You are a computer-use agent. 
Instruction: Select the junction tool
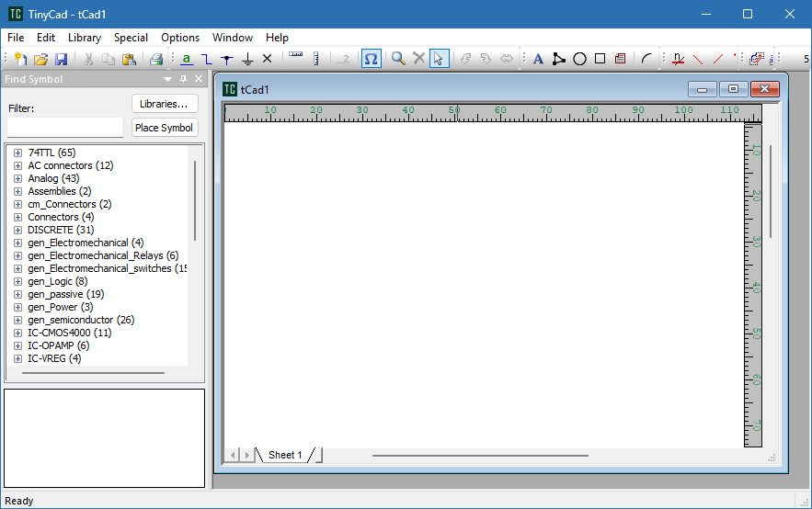tap(227, 59)
